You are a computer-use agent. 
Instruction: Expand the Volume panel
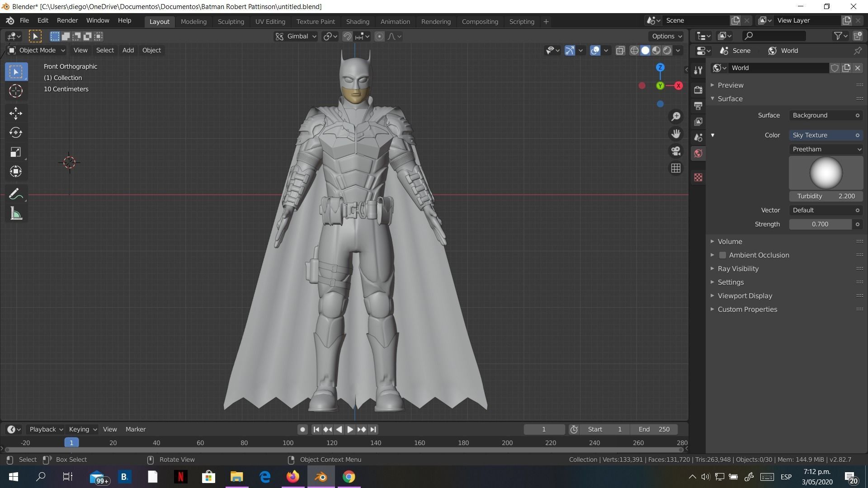pyautogui.click(x=730, y=242)
